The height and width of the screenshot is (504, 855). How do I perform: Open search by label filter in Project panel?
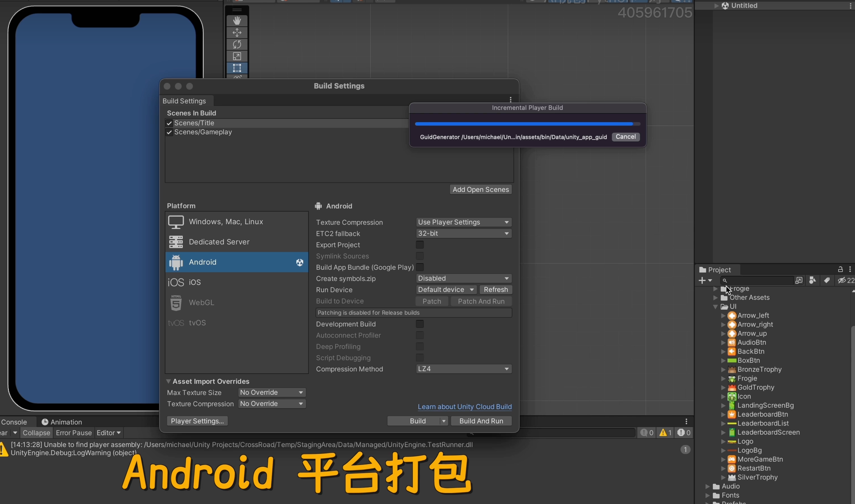827,280
